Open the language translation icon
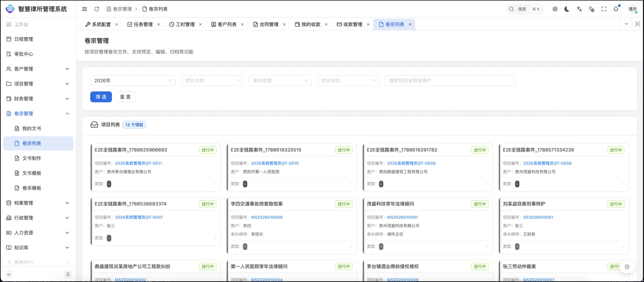 click(579, 9)
